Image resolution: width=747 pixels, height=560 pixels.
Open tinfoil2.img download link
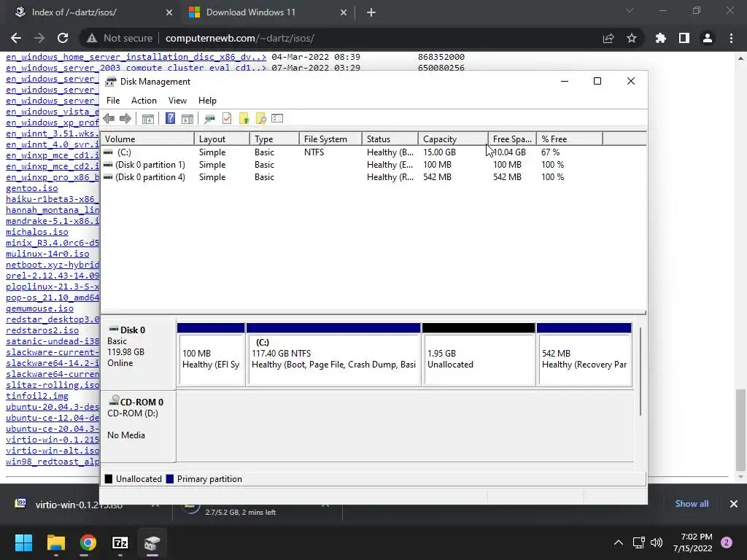point(37,397)
